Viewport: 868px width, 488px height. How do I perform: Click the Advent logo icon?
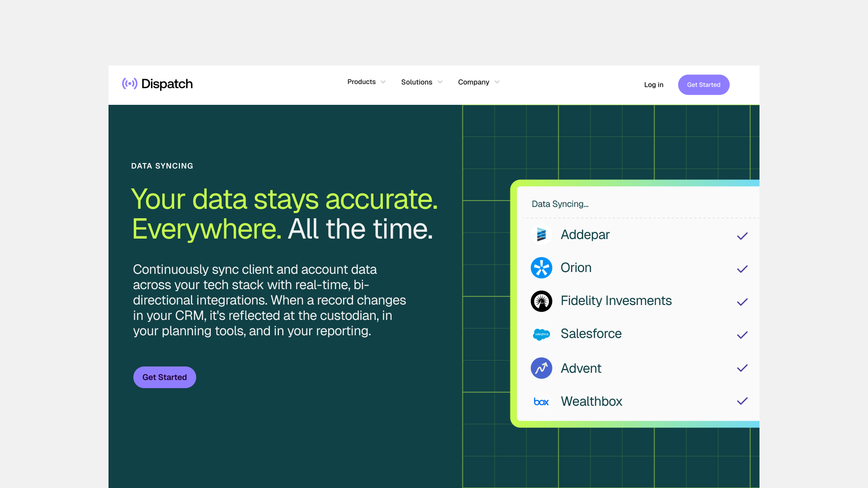pos(541,368)
